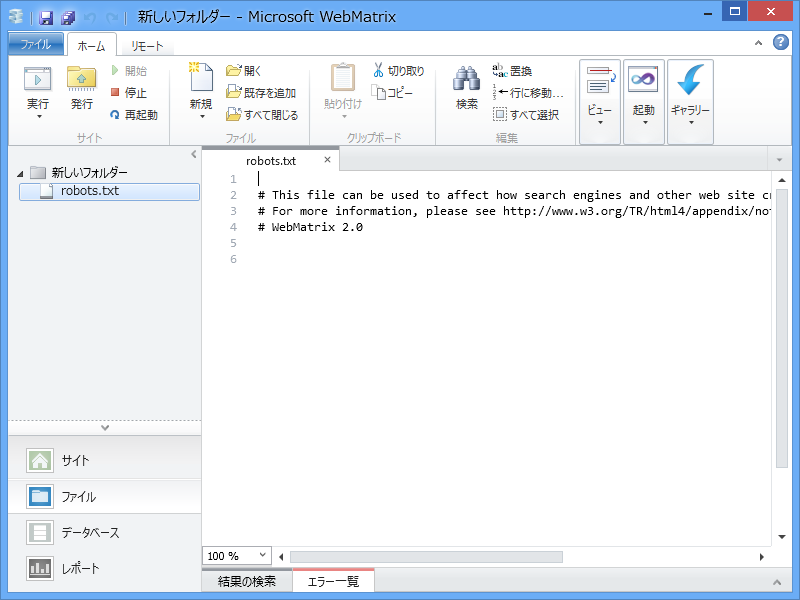Expand the bottom output panel chevron
The width and height of the screenshot is (800, 600).
777,582
